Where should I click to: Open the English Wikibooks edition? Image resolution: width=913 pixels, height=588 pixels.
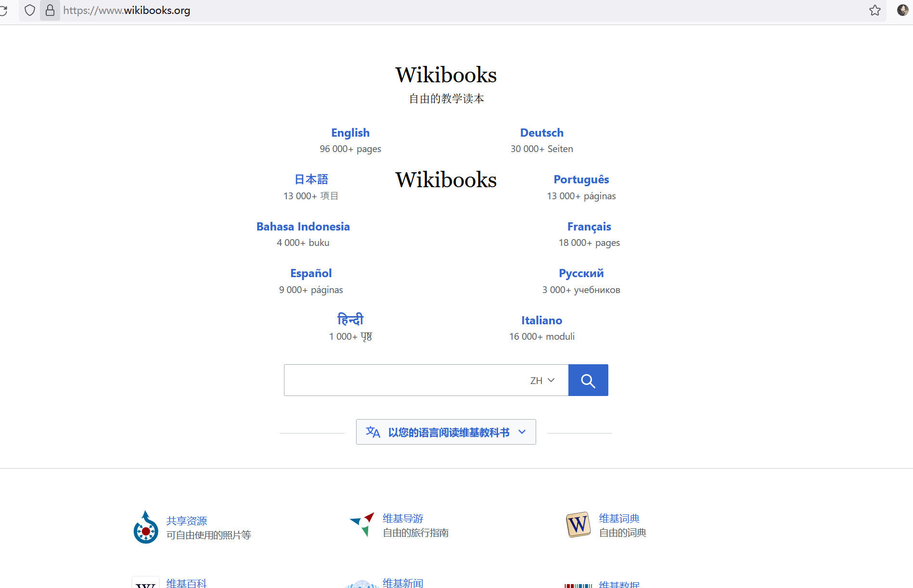[350, 133]
